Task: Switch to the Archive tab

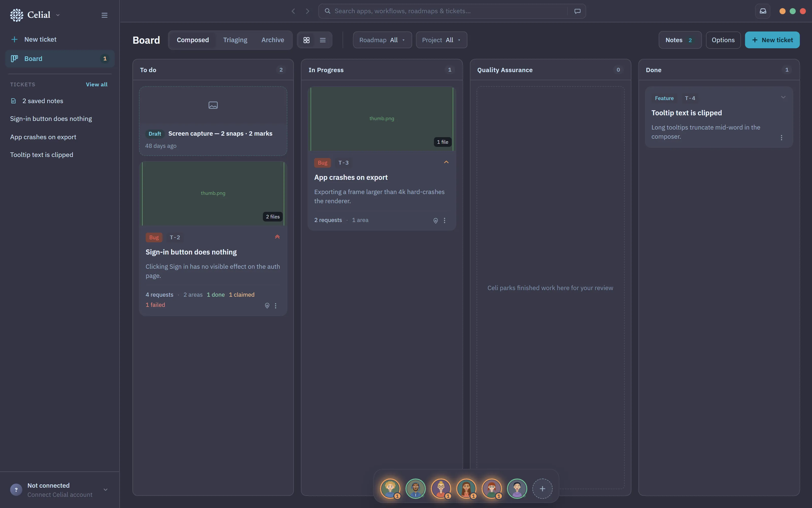Action: tap(273, 40)
